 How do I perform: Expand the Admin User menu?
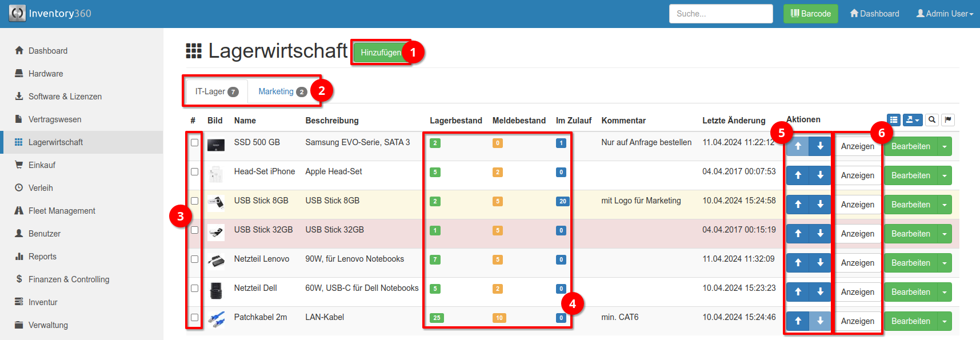pyautogui.click(x=945, y=14)
